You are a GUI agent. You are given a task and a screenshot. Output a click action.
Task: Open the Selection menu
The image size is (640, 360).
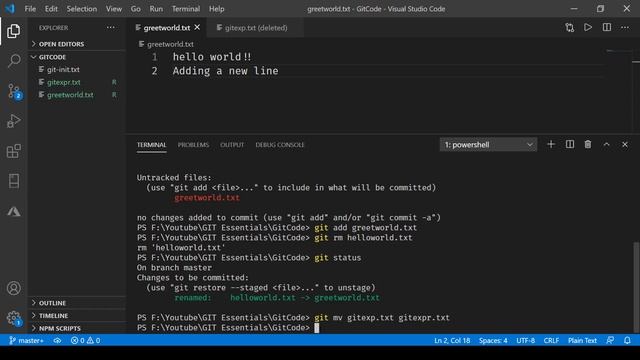[x=82, y=9]
